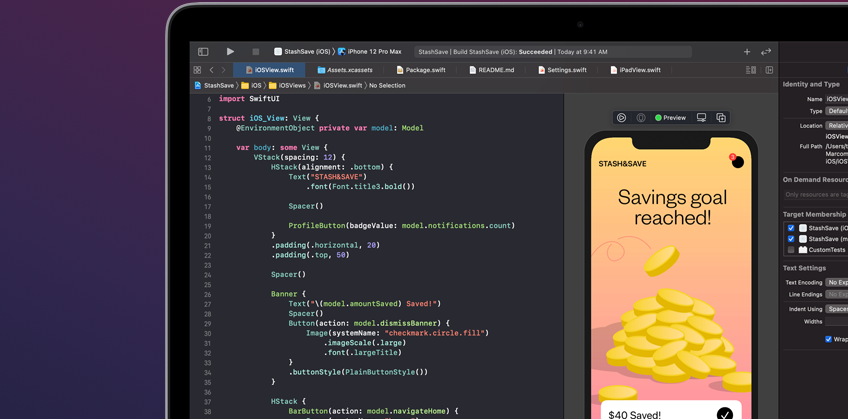Click the struct iOS_View: View line

pyautogui.click(x=269, y=118)
